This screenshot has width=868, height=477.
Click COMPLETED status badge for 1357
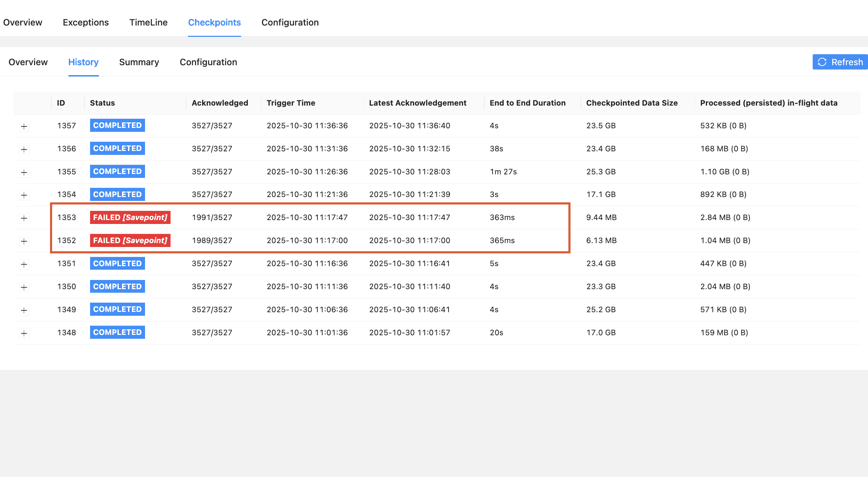click(x=117, y=125)
